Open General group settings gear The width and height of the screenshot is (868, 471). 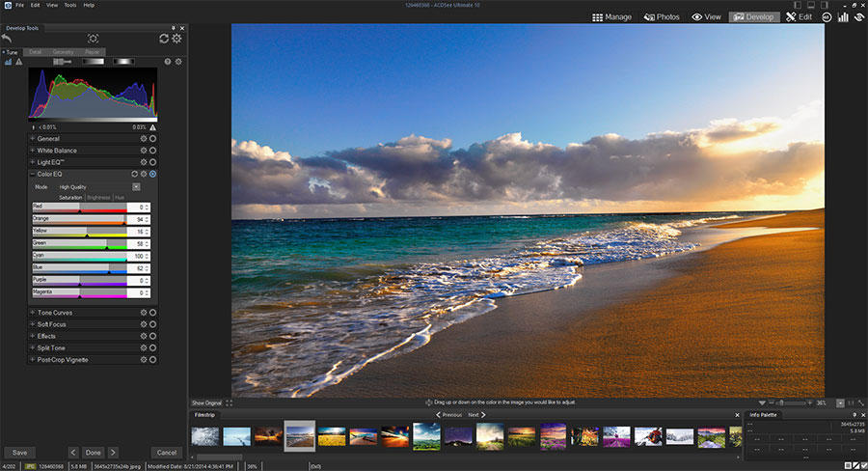click(144, 139)
